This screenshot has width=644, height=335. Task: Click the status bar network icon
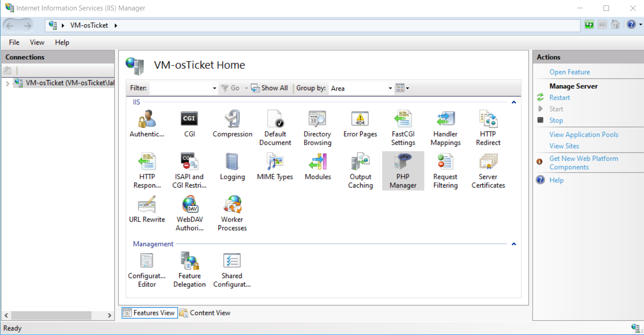pos(636,328)
